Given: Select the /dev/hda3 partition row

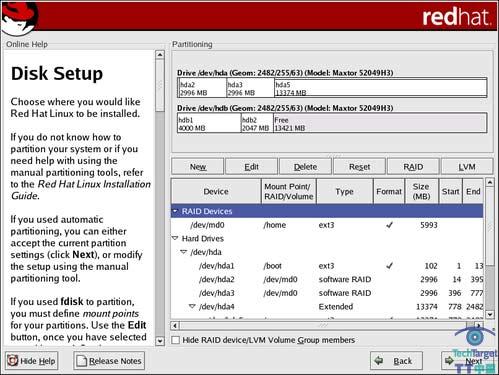Looking at the screenshot, I should coord(327,293).
